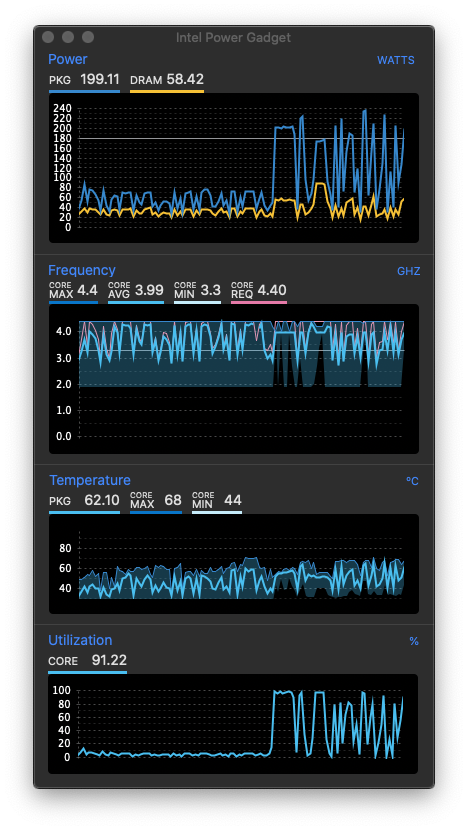Select the CORE utilization 91.22 readout
The height and width of the screenshot is (830, 468).
(109, 660)
